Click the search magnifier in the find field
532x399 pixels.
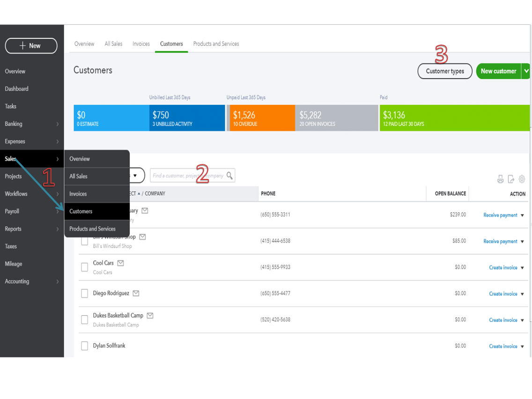(229, 175)
